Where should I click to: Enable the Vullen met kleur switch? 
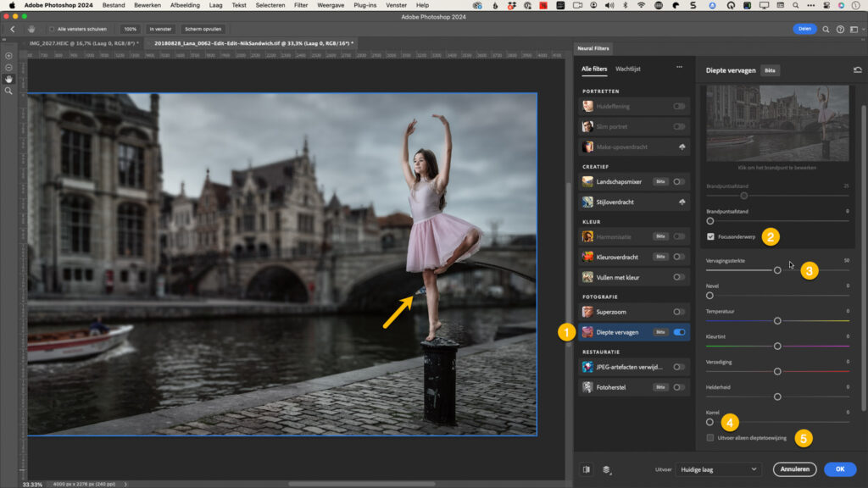679,277
